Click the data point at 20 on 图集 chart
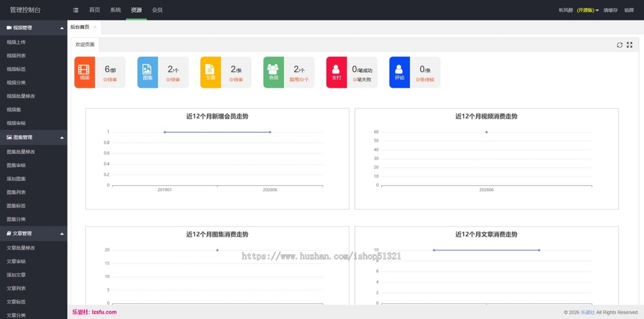The width and height of the screenshot is (644, 319). pos(217,250)
